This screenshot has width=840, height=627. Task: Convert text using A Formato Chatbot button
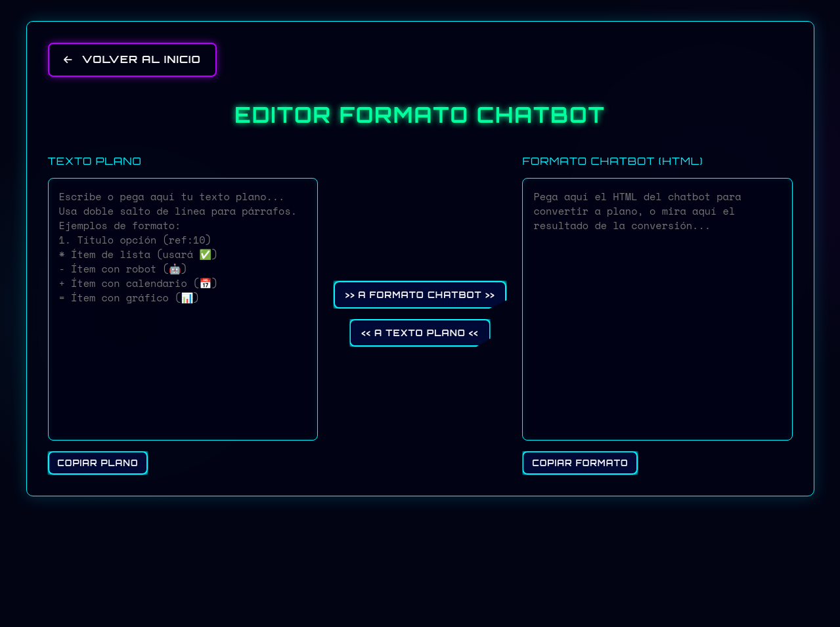tap(420, 295)
